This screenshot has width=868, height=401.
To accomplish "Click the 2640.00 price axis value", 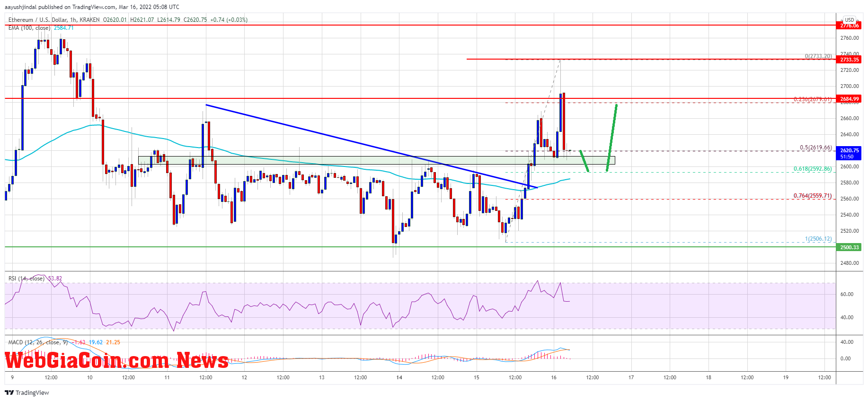I will click(849, 135).
